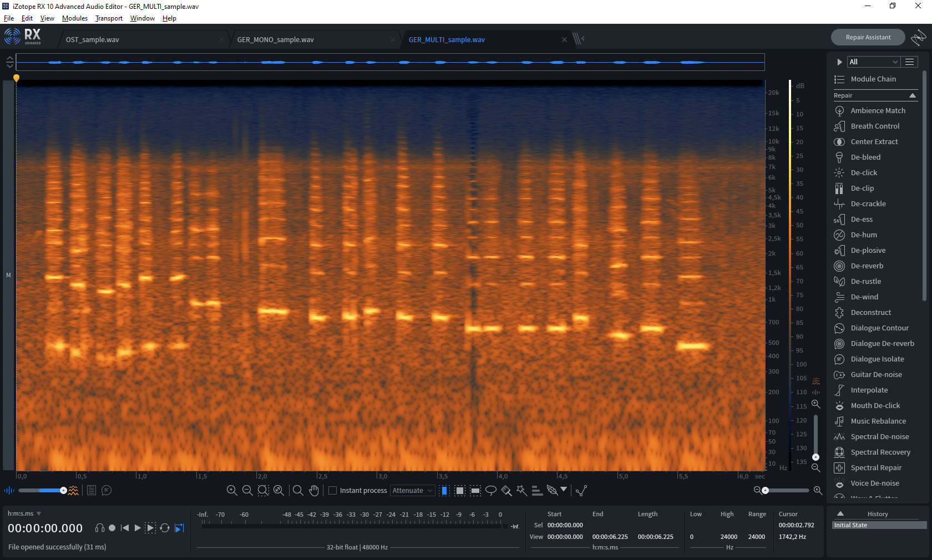Screen dimensions: 932x560
Task: Open the comments bubble icon
Action: 107,490
